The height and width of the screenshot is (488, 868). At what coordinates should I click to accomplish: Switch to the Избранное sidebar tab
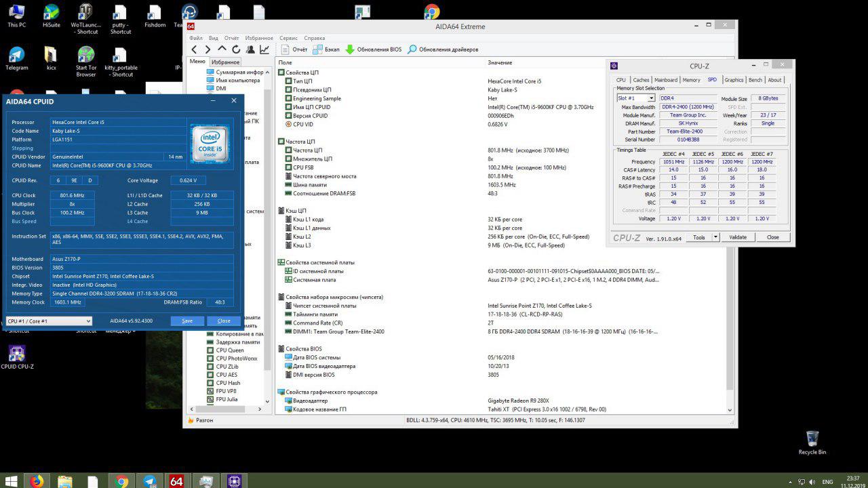tap(226, 62)
